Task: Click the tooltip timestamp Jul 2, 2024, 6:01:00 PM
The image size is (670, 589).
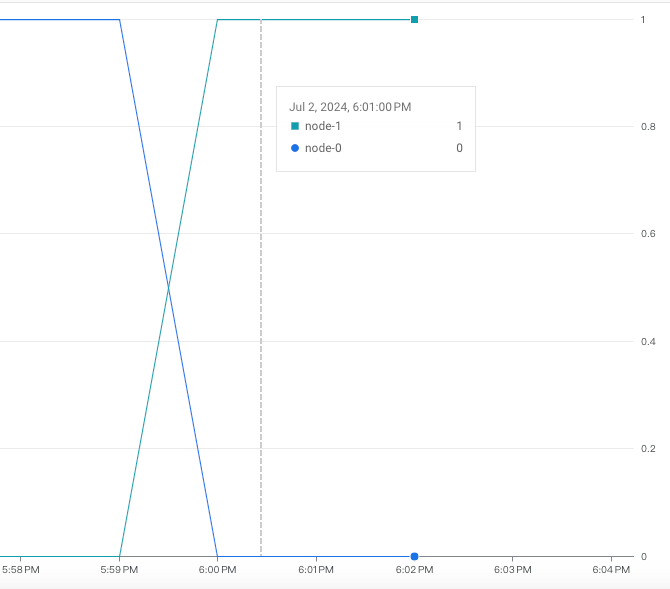Action: (350, 107)
